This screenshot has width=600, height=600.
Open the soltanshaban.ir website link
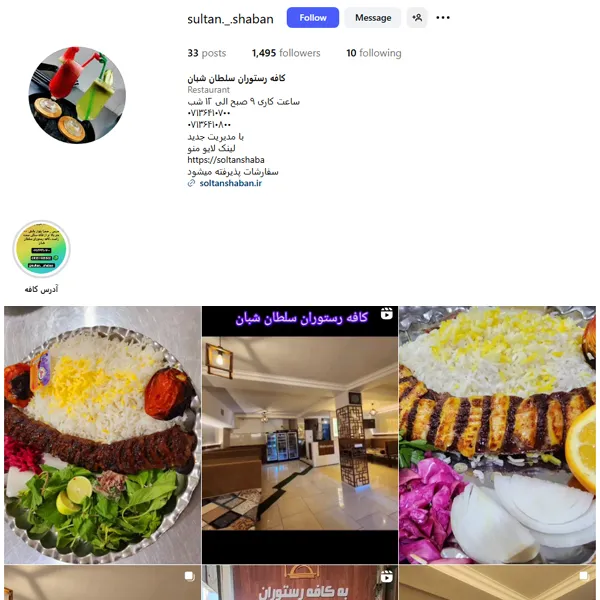(231, 183)
